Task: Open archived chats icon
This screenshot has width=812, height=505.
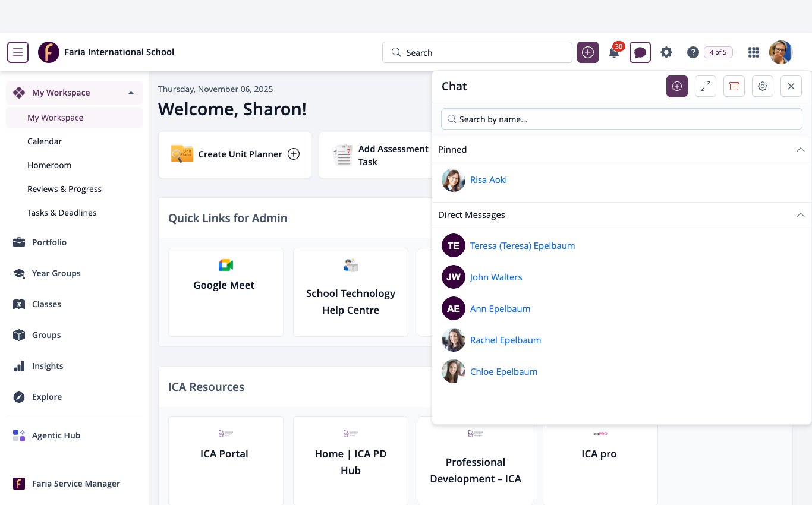Action: click(734, 86)
